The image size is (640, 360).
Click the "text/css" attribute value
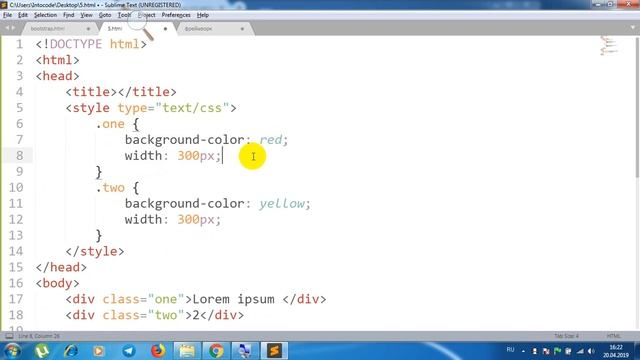point(192,108)
